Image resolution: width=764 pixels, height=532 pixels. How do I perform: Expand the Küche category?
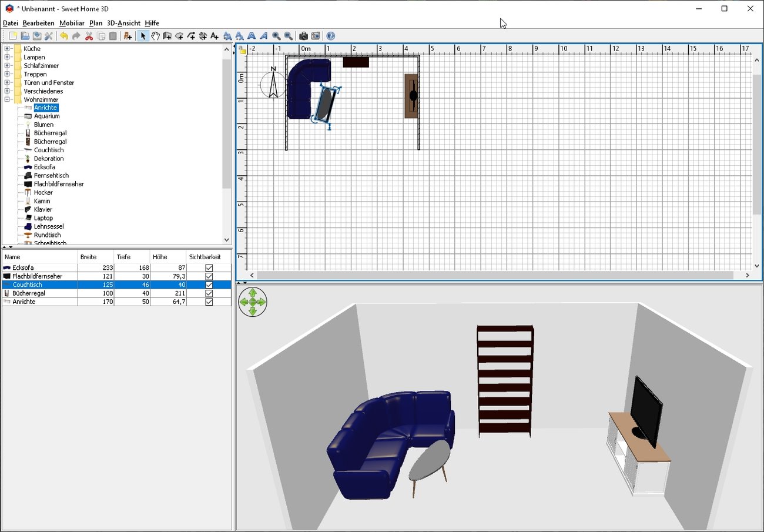click(x=6, y=48)
